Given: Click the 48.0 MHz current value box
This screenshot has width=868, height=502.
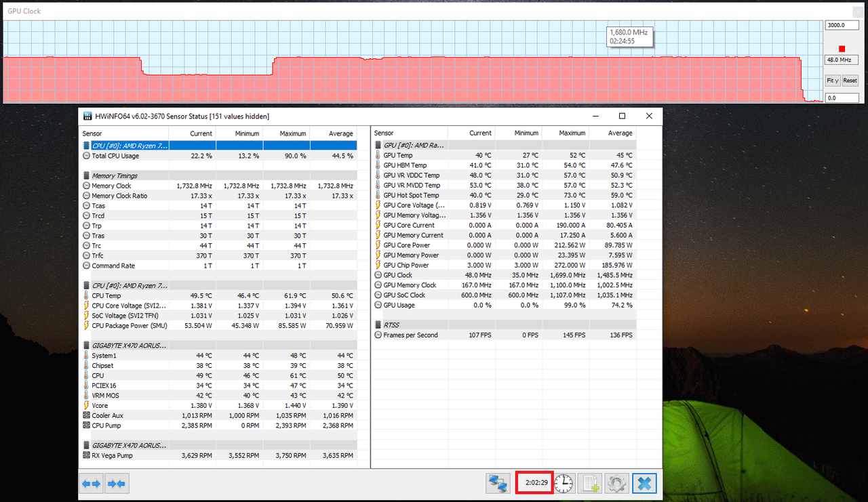Looking at the screenshot, I should pos(842,60).
